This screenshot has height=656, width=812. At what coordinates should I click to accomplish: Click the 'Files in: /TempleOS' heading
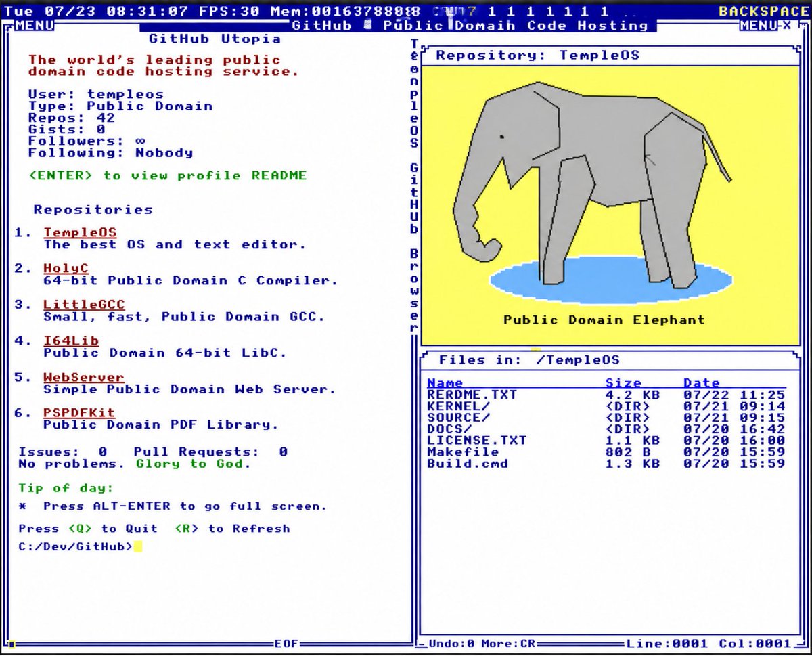click(x=529, y=360)
